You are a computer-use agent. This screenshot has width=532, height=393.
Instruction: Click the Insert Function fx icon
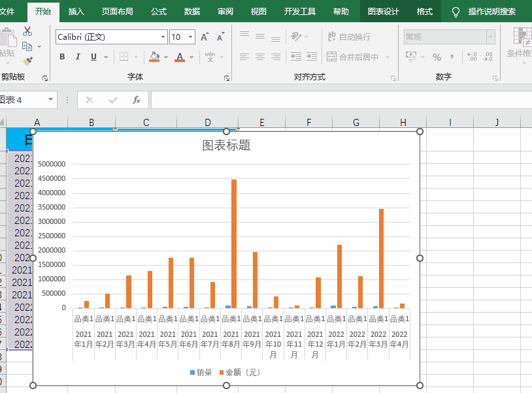pos(137,100)
